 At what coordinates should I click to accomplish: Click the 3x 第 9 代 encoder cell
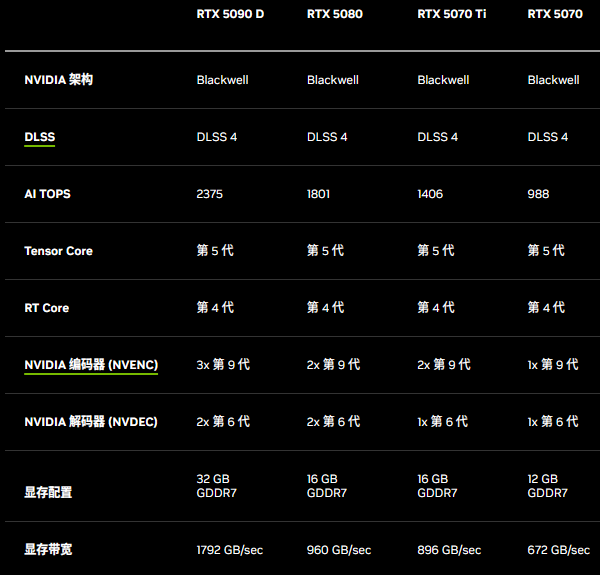pyautogui.click(x=223, y=365)
